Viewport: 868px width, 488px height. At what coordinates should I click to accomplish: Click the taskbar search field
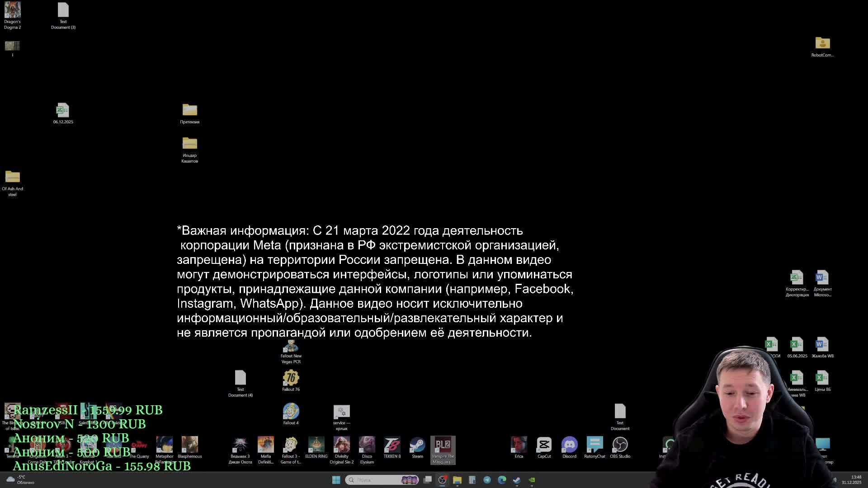tap(382, 480)
